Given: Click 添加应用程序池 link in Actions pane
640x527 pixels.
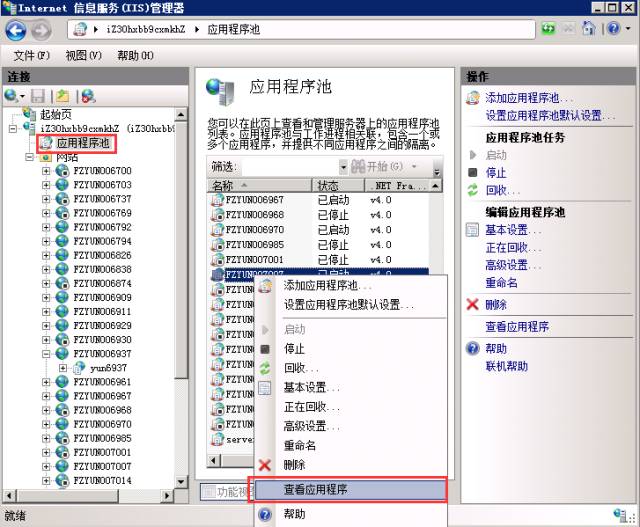Looking at the screenshot, I should click(529, 98).
